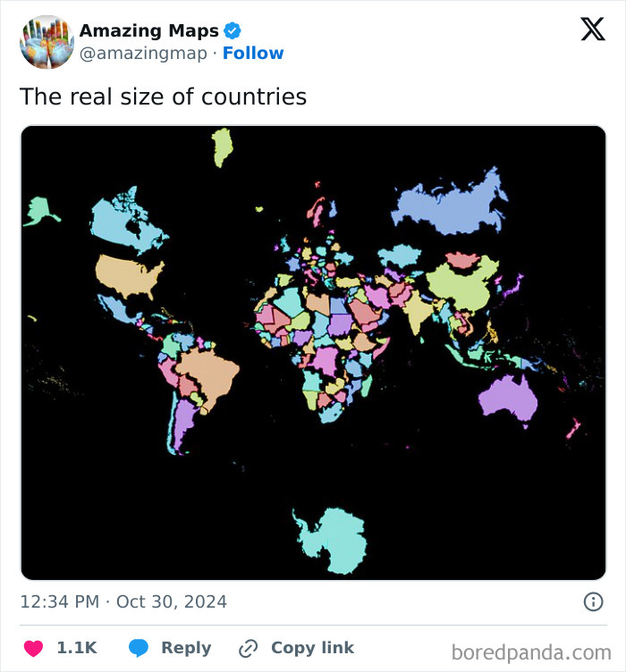626x672 pixels.
Task: Click the @amazingmap handle
Action: [144, 54]
